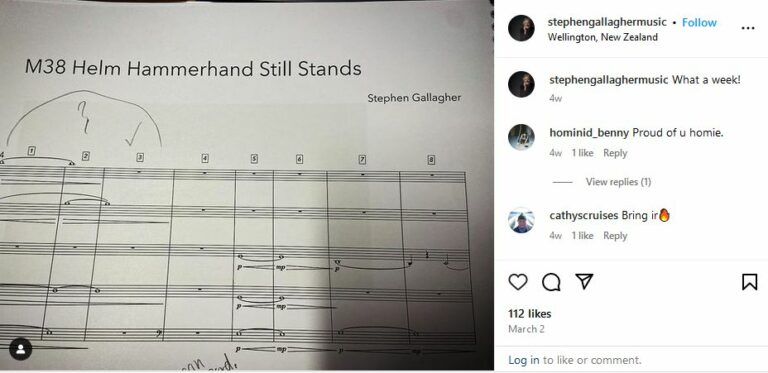The height and width of the screenshot is (373, 768).
Task: Like the post with heart icon
Action: [518, 282]
